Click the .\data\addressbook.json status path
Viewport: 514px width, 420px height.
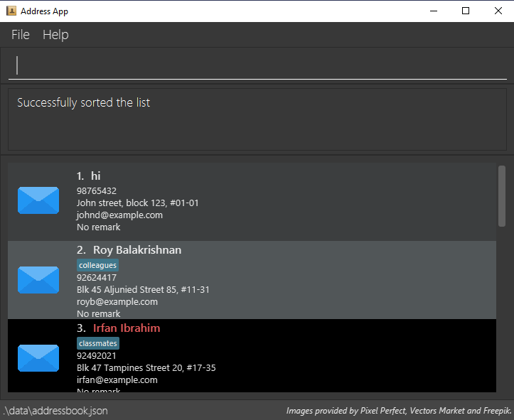(55, 411)
